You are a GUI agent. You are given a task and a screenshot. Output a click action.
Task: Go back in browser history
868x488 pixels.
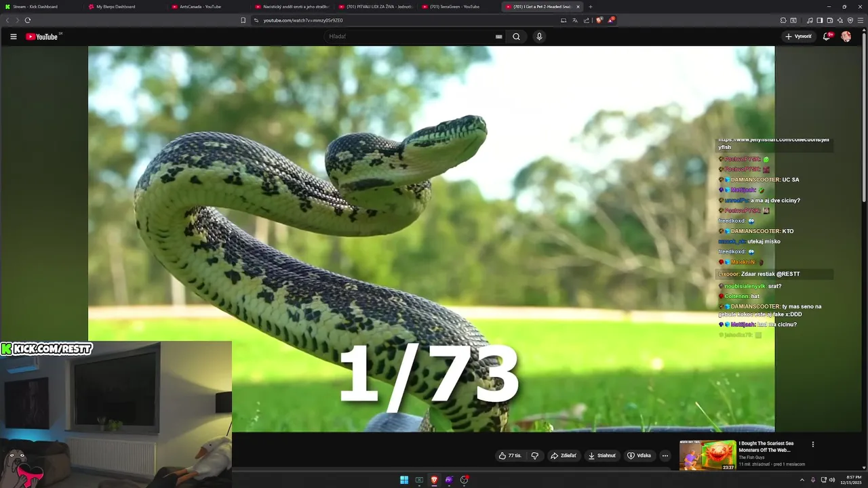point(7,20)
